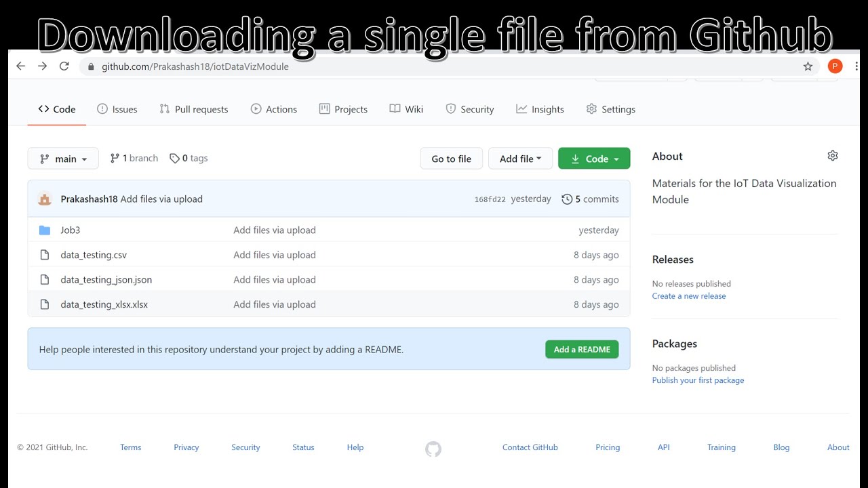Click the GitHub Octocat footer logo

[433, 449]
